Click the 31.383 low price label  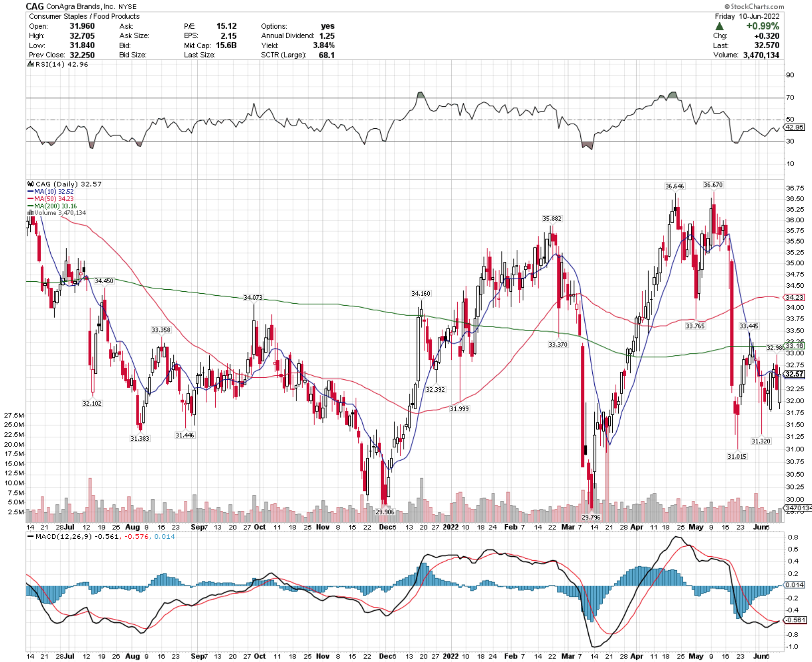coord(140,438)
